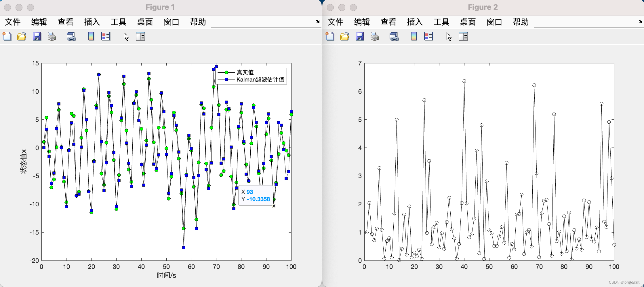This screenshot has height=287, width=644.
Task: Insert a legend in Figure 2
Action: (x=428, y=37)
